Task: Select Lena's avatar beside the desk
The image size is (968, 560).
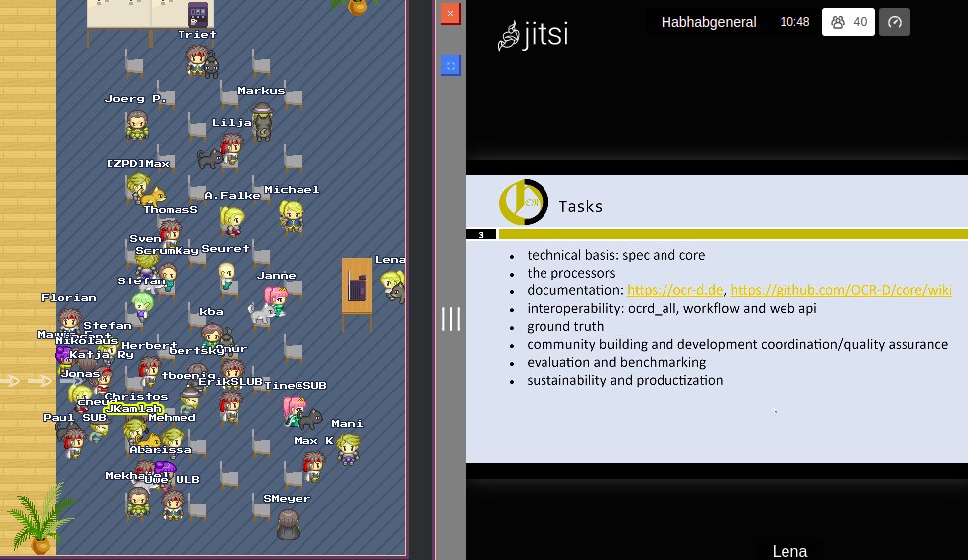Action: pos(393,285)
